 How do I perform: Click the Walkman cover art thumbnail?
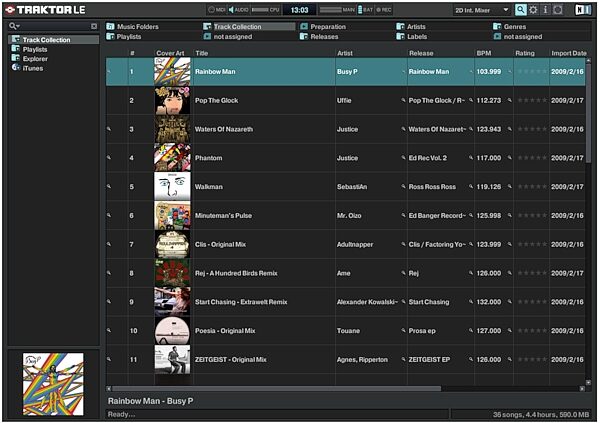(x=172, y=186)
